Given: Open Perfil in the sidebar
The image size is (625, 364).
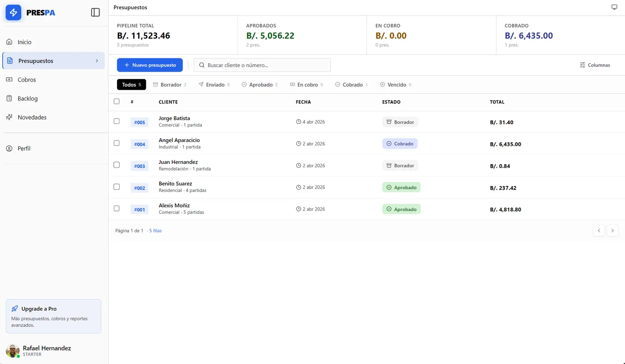Looking at the screenshot, I should [24, 149].
